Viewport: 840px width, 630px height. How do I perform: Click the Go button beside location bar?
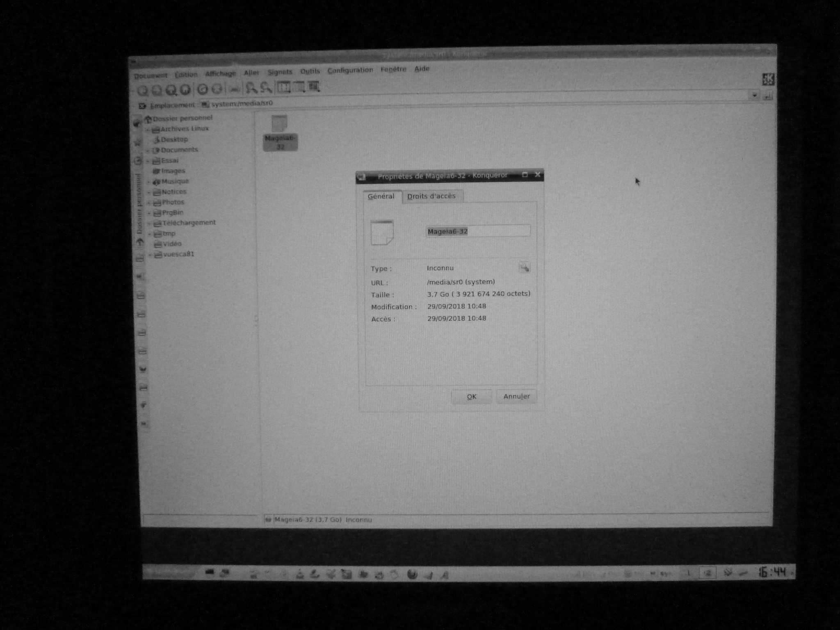click(x=768, y=96)
